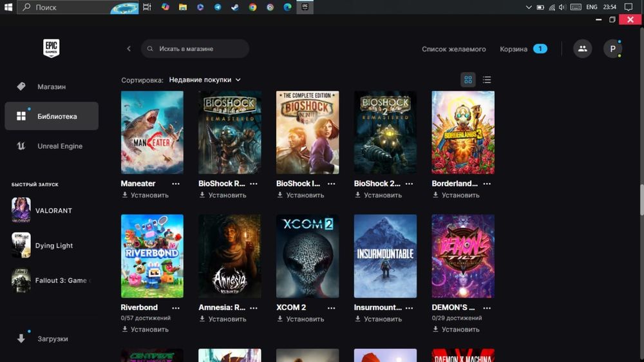
Task: Open Steam from the taskbar
Action: pos(235,7)
